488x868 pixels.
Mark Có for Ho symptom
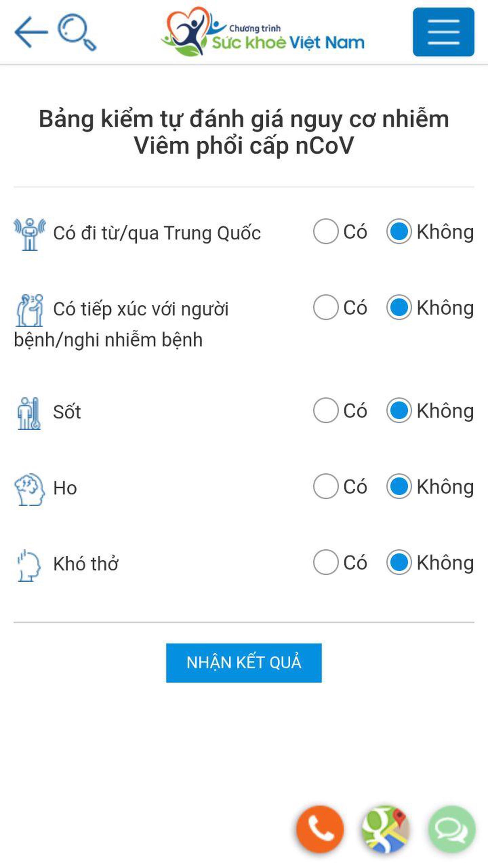(x=325, y=486)
